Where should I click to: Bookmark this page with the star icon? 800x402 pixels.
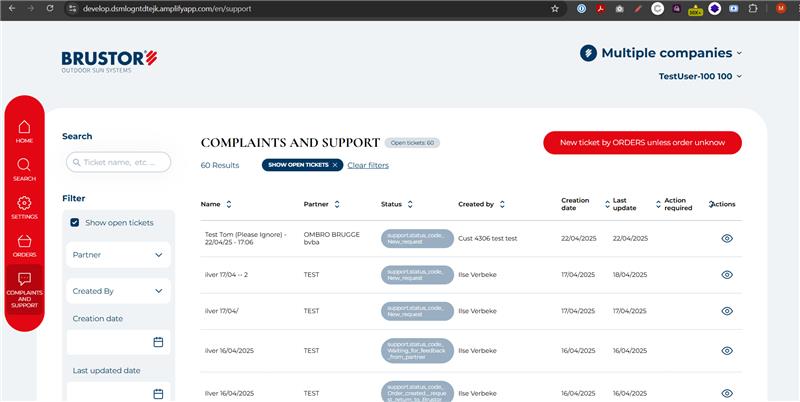point(555,8)
